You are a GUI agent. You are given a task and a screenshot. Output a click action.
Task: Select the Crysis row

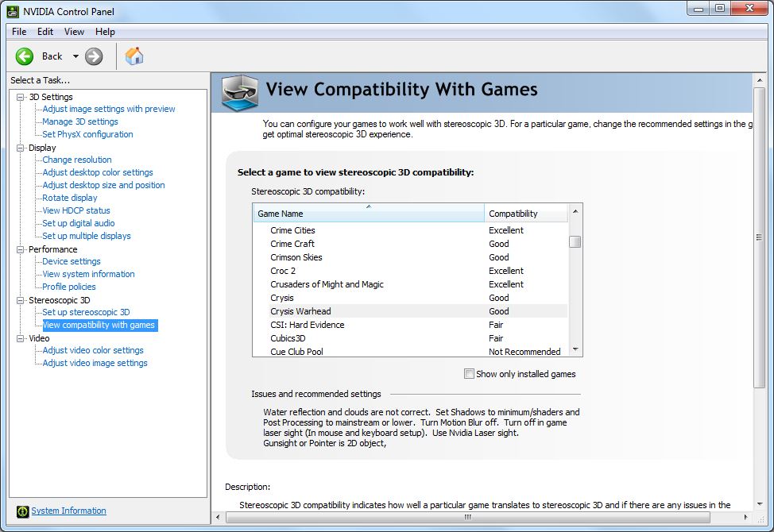410,298
